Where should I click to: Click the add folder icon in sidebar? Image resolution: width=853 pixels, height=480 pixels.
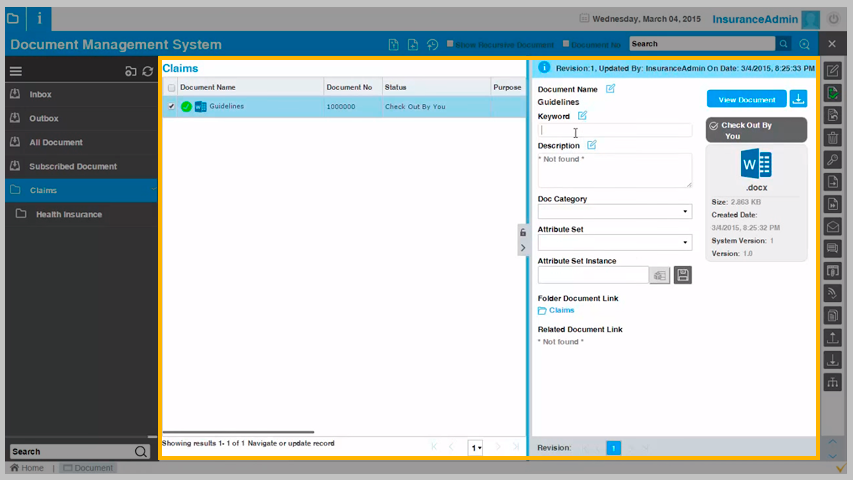click(131, 71)
